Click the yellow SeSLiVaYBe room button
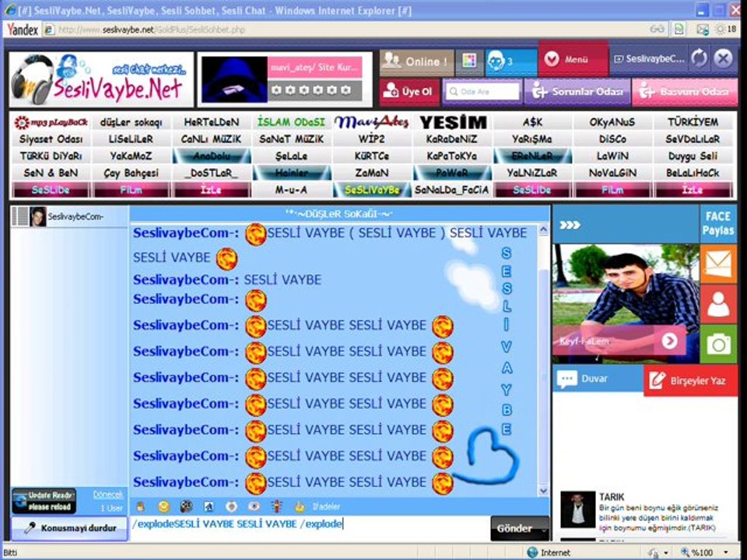The image size is (747, 560). point(372,190)
